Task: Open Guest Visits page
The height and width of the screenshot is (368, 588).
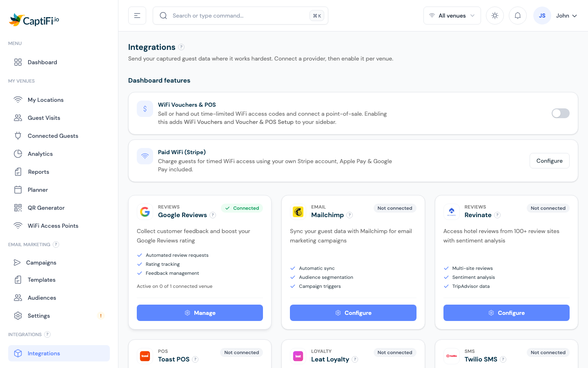Action: pyautogui.click(x=59, y=118)
